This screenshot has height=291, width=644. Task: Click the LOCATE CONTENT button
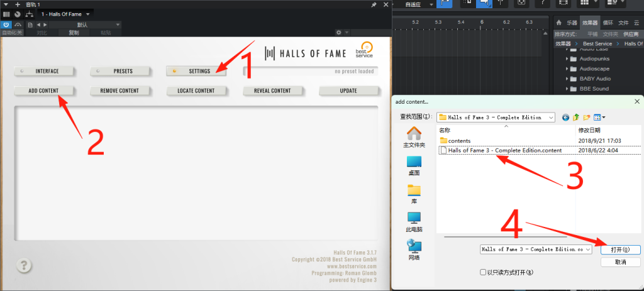pos(196,91)
